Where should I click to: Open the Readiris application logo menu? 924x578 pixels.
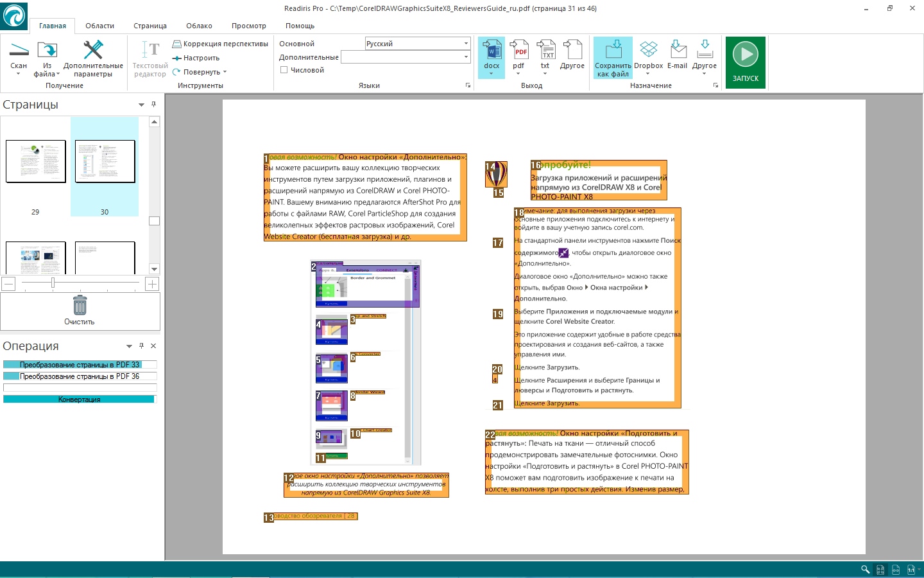pyautogui.click(x=14, y=15)
